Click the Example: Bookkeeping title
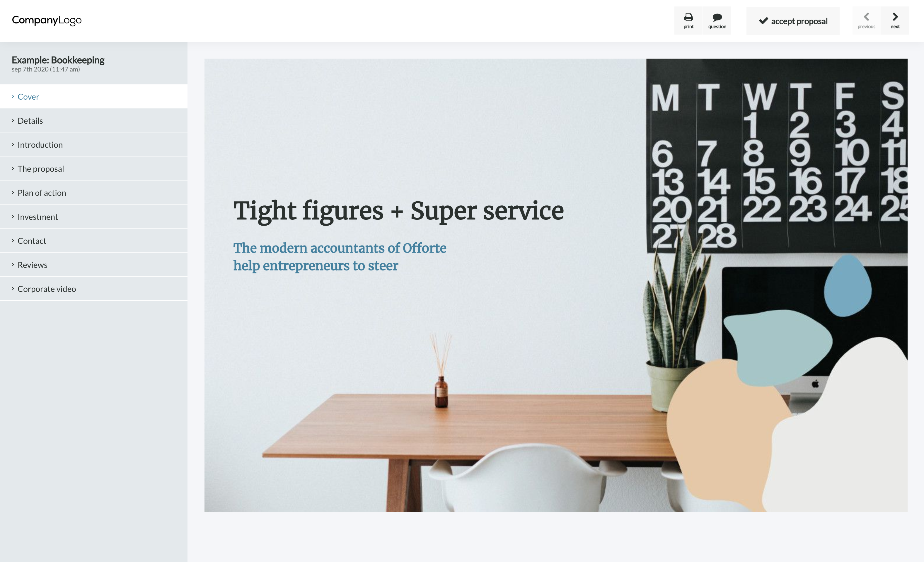 tap(58, 60)
